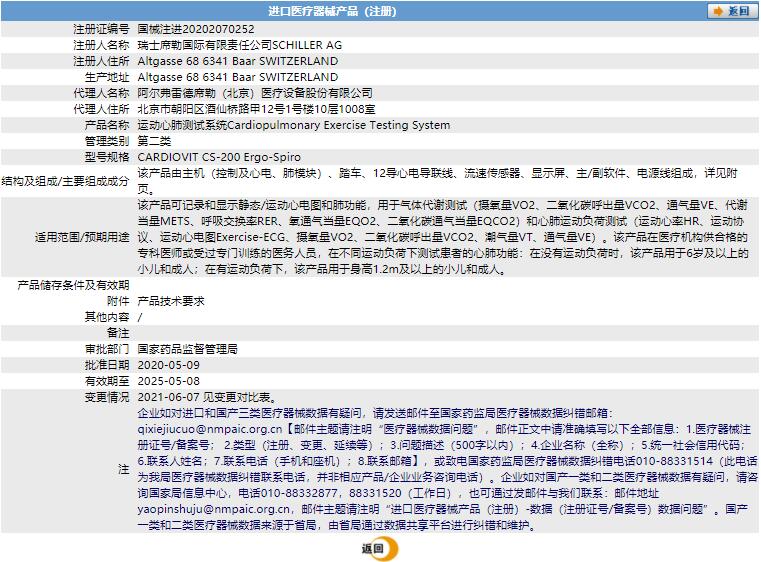
Task: Click the 生产地址 address value
Action: click(x=238, y=77)
